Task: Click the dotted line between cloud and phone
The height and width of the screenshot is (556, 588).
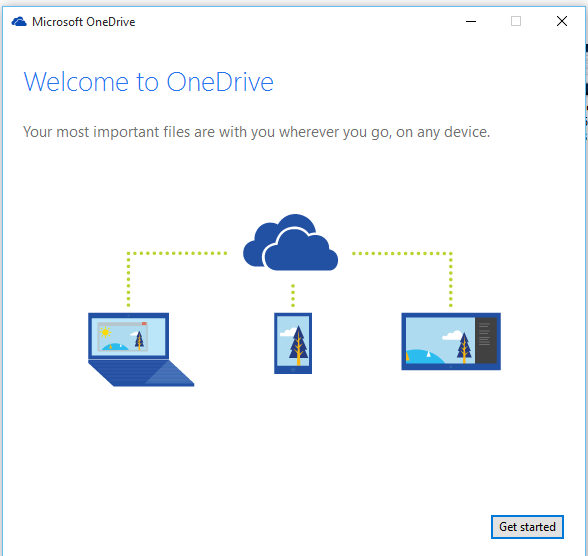Action: pyautogui.click(x=293, y=296)
